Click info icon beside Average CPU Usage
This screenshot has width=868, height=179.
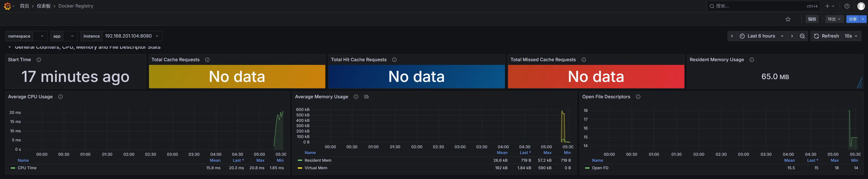tap(60, 97)
